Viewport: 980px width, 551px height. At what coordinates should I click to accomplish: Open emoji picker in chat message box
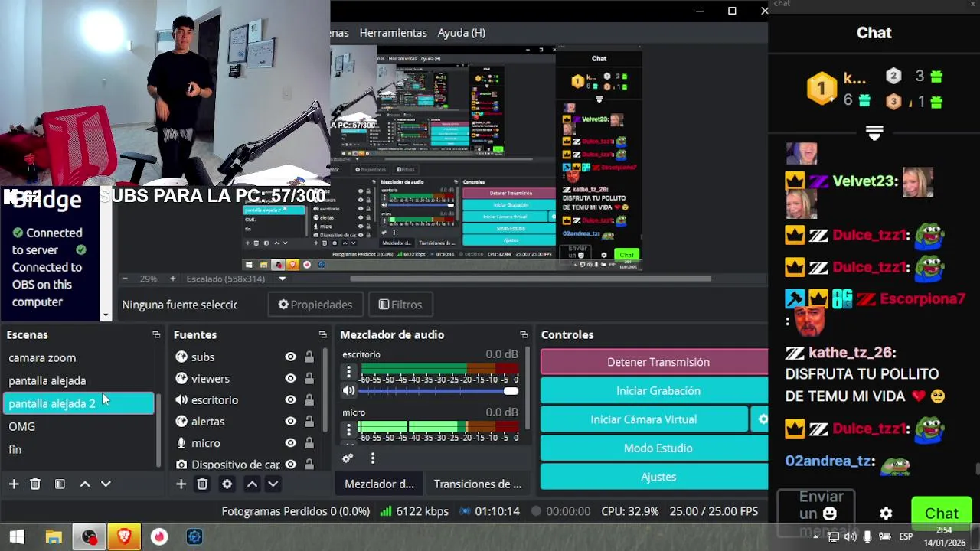tap(829, 514)
